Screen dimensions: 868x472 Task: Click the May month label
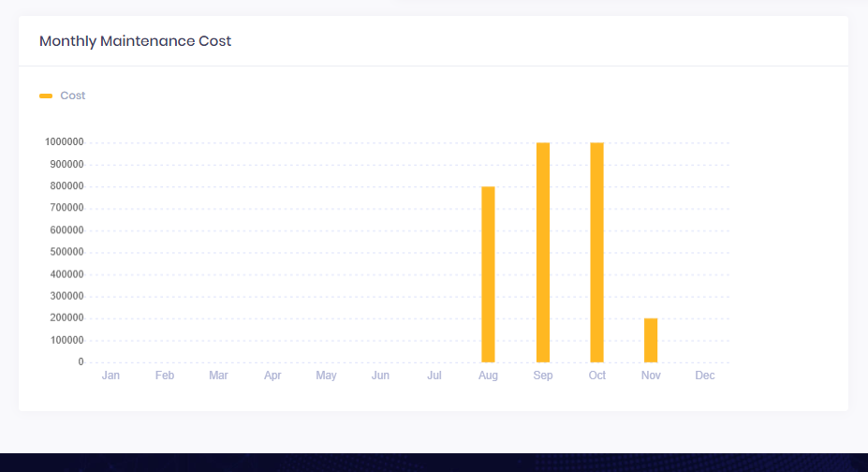click(326, 376)
